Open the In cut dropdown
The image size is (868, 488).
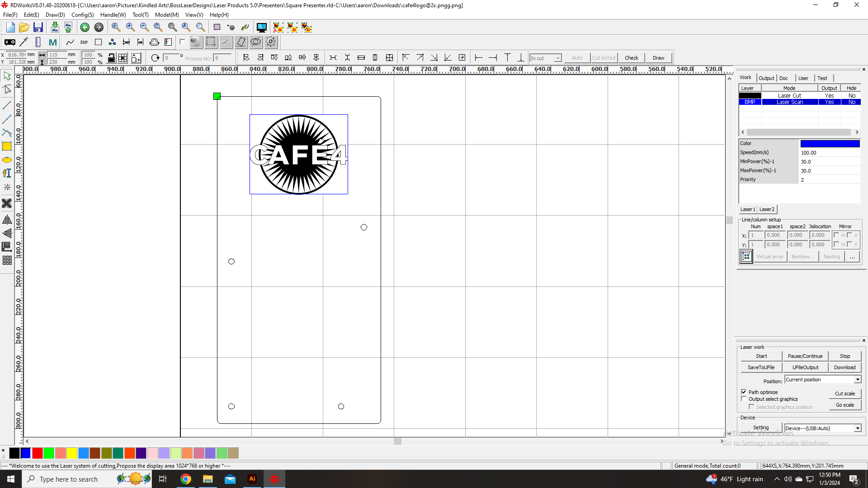click(558, 58)
